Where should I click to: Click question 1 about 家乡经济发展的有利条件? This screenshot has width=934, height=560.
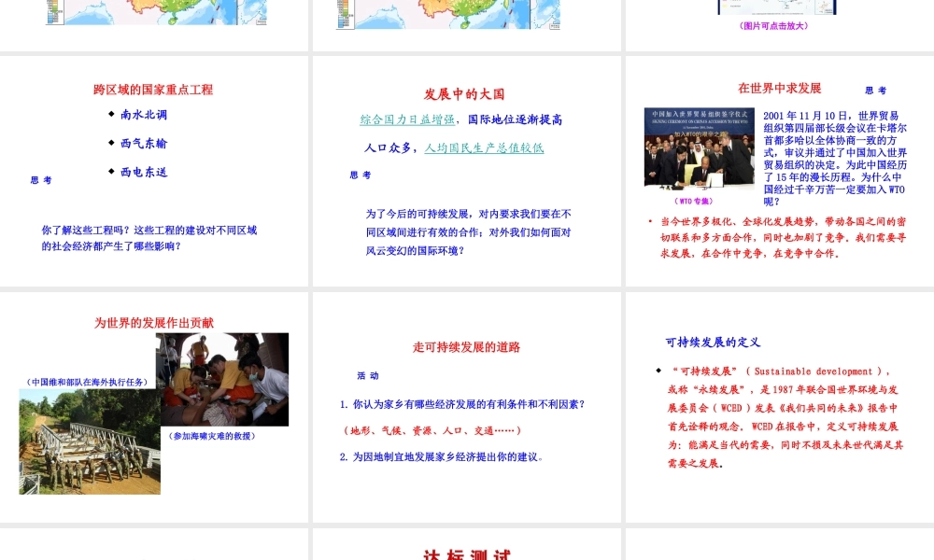pyautogui.click(x=462, y=404)
